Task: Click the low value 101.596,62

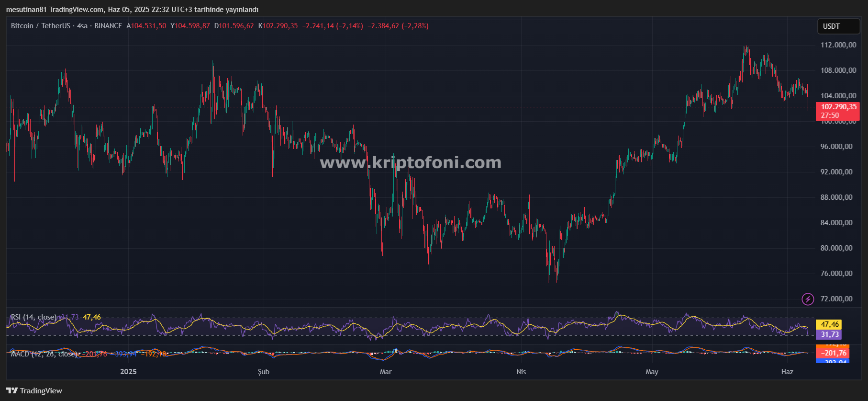Action: point(236,26)
